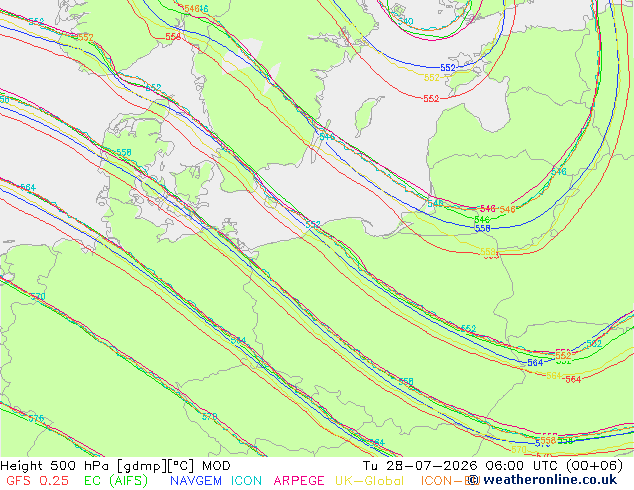Click the blue 552 contour label
This screenshot has height=490, width=634.
point(448,68)
